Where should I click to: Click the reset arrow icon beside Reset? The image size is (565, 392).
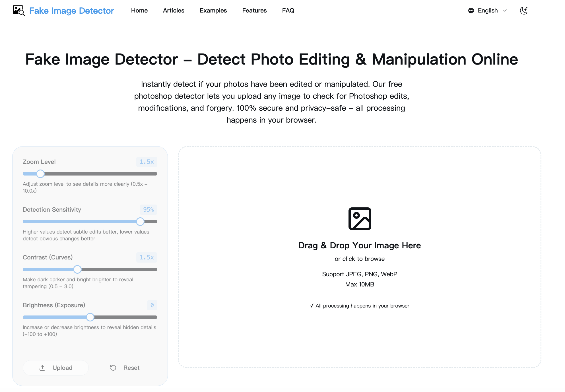click(113, 368)
